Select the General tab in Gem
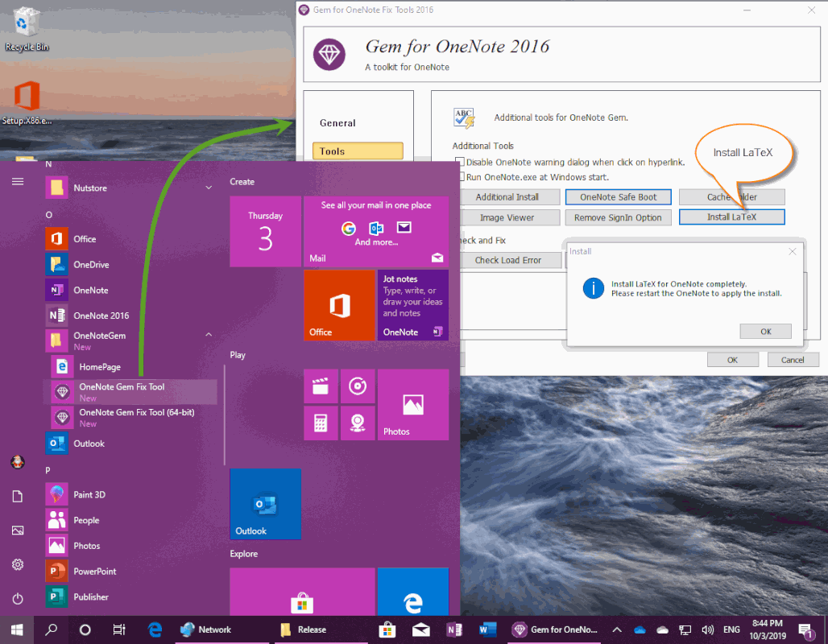The image size is (828, 644). [337, 123]
